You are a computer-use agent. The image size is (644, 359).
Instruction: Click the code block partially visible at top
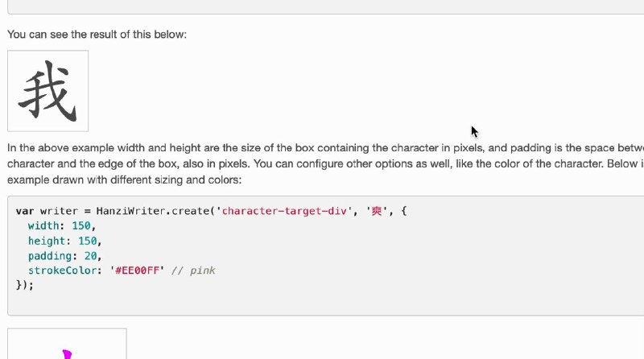[325, 7]
